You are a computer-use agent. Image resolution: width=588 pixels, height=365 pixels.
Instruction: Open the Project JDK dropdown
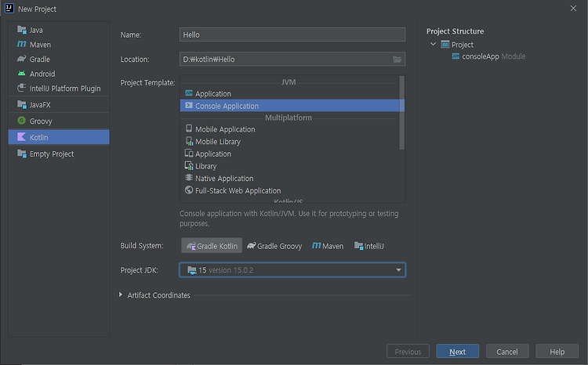coord(292,269)
